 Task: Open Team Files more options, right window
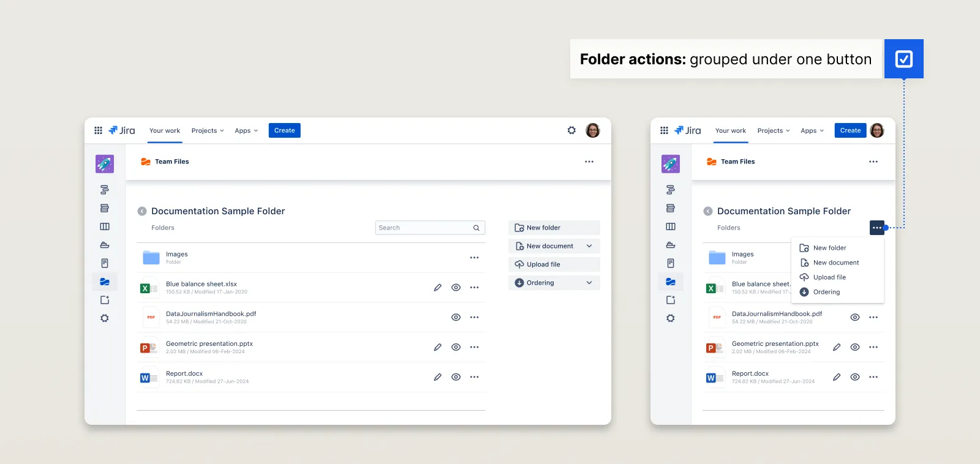pos(873,162)
